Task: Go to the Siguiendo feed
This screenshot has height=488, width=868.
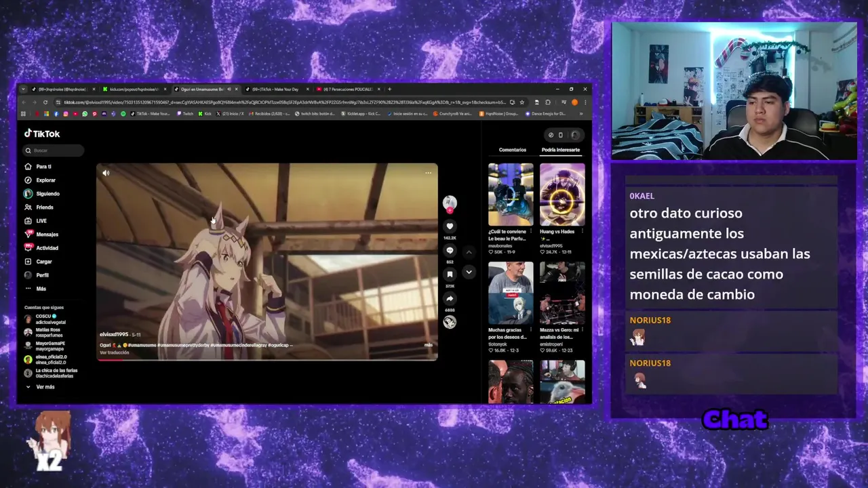Action: [x=42, y=194]
